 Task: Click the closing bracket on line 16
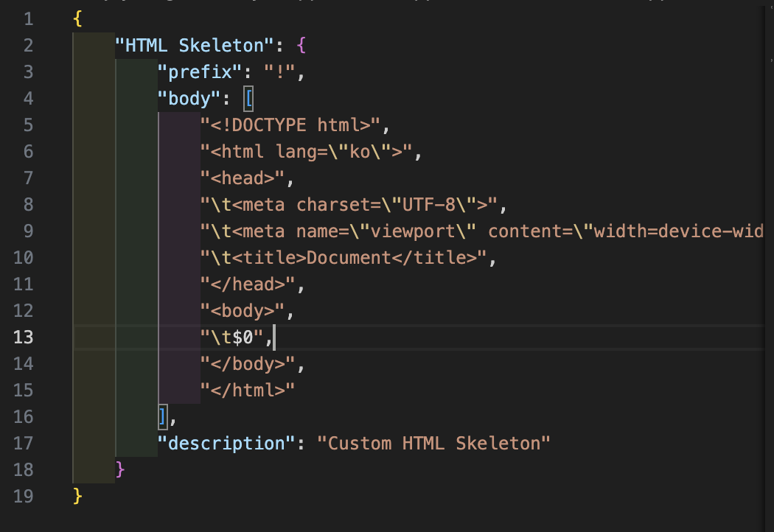coord(162,416)
